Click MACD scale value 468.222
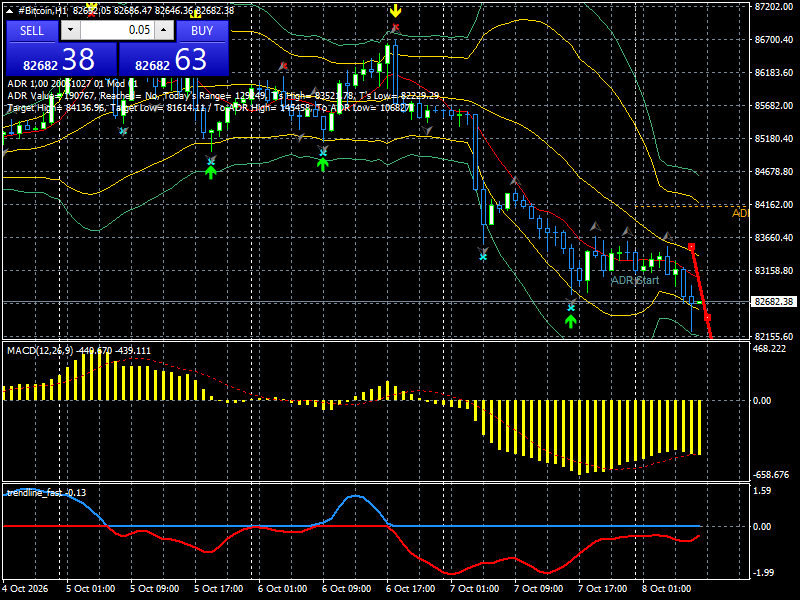This screenshot has width=800, height=600. tap(769, 348)
